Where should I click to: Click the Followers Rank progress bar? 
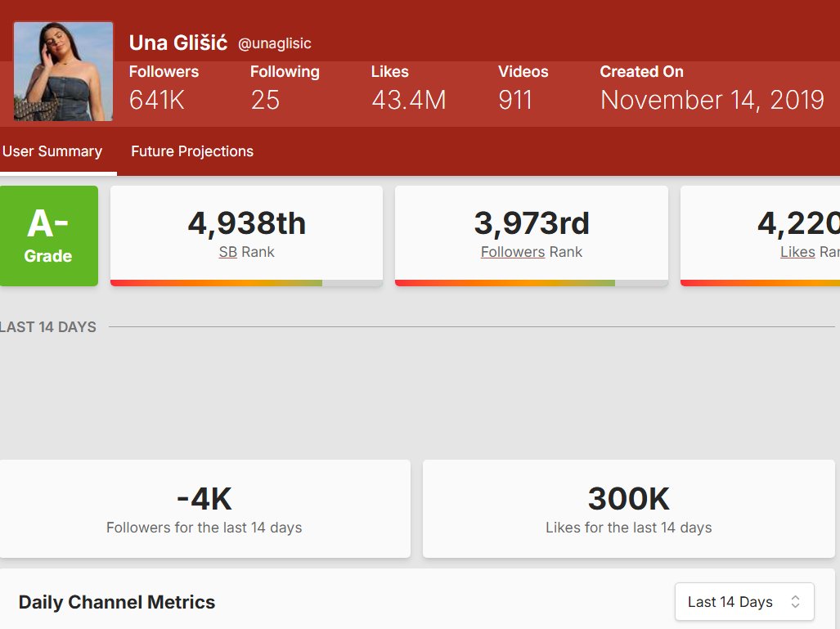click(532, 283)
